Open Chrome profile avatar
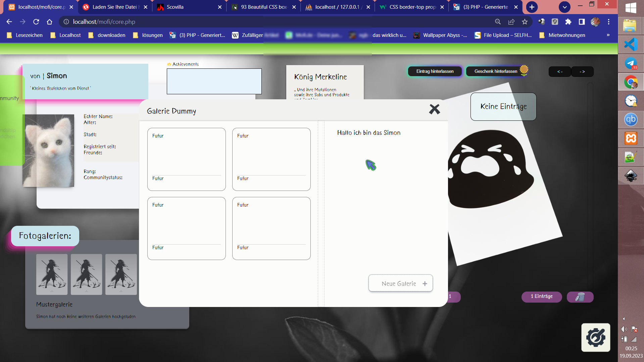This screenshot has width=644, height=362. [x=595, y=22]
